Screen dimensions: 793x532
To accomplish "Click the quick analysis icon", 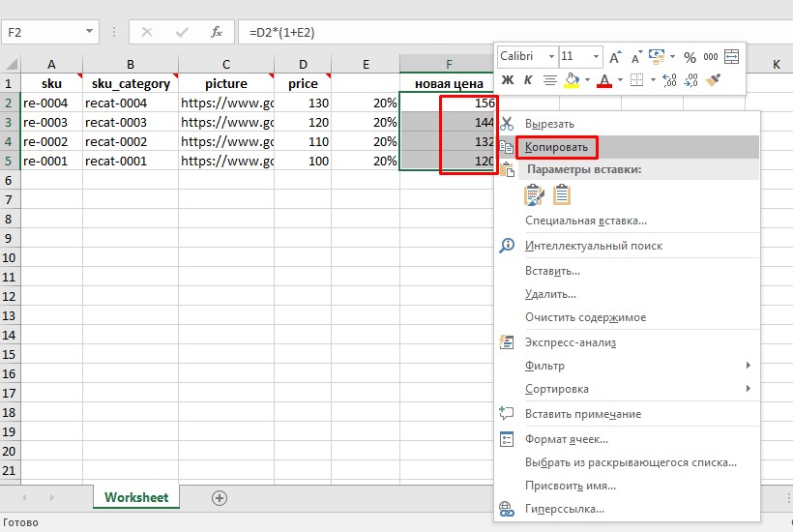I will [506, 342].
